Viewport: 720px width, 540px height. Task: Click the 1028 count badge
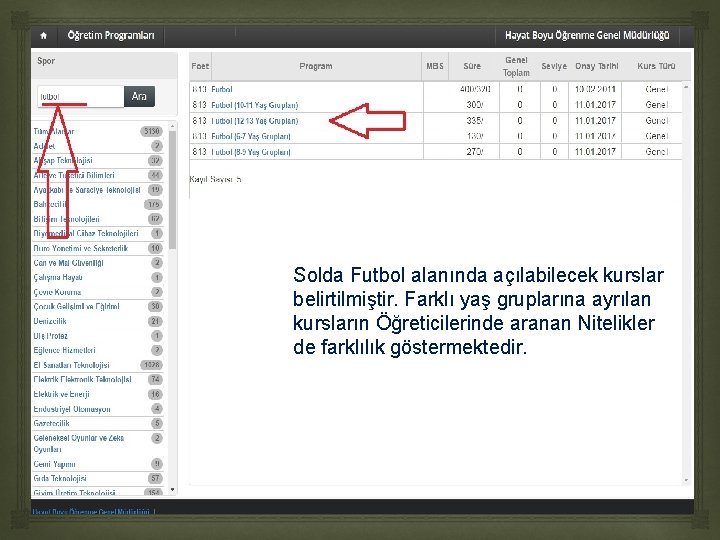(x=152, y=365)
